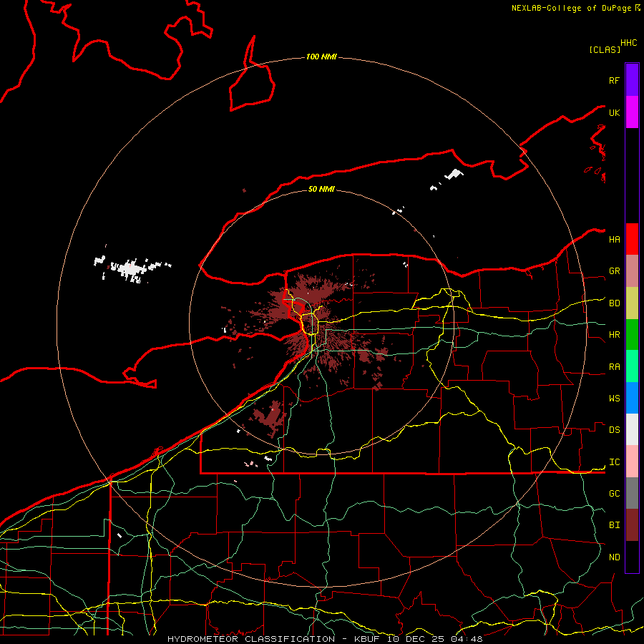Click the DS white legend color swatch
The height and width of the screenshot is (644, 644).
click(x=632, y=429)
